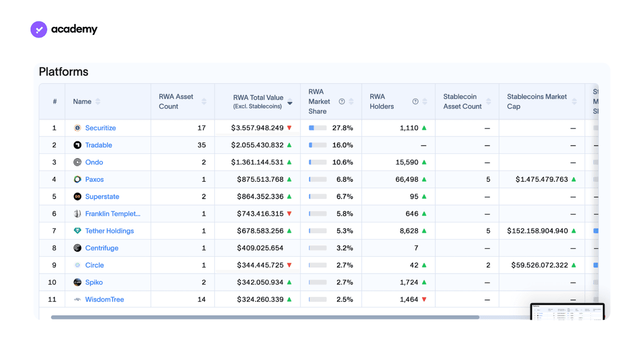644x362 pixels.
Task: Click Paxos total value $875.513.768
Action: pos(260,179)
